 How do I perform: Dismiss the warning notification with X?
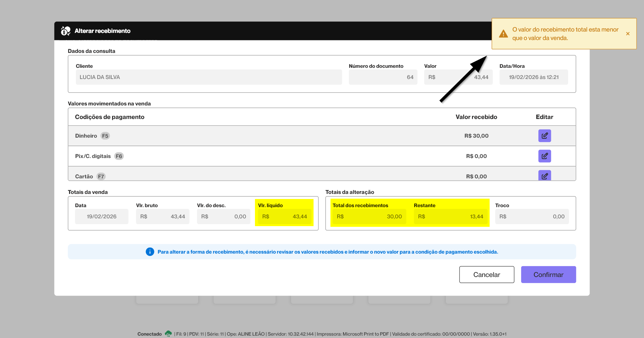[628, 34]
